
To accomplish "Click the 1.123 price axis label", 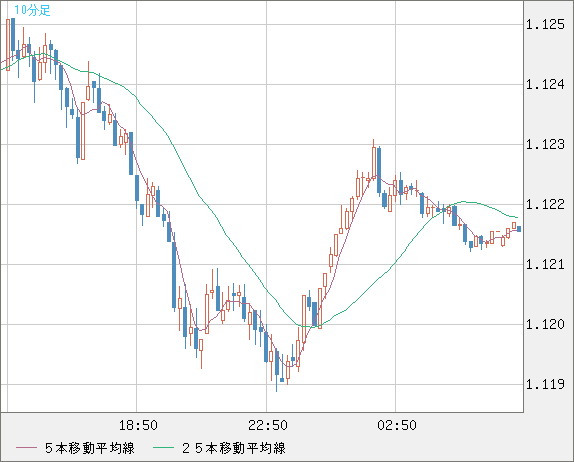I will point(545,145).
